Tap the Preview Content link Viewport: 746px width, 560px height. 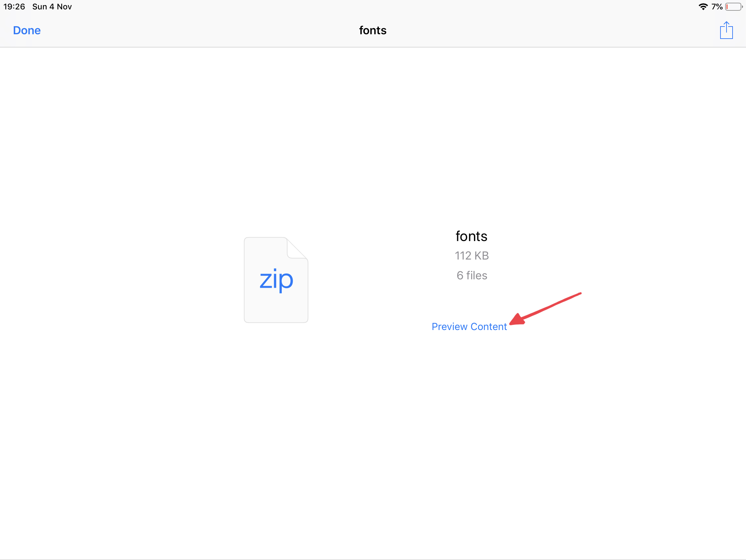469,326
